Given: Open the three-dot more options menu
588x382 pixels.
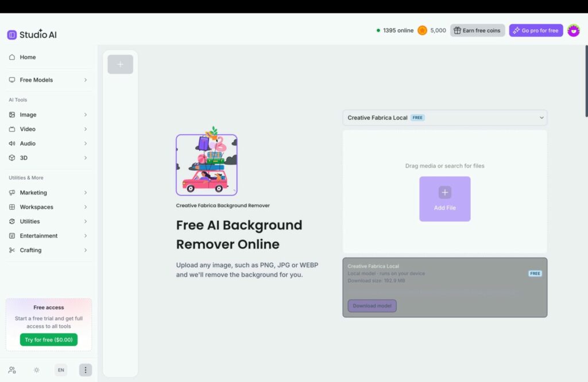Looking at the screenshot, I should 86,370.
